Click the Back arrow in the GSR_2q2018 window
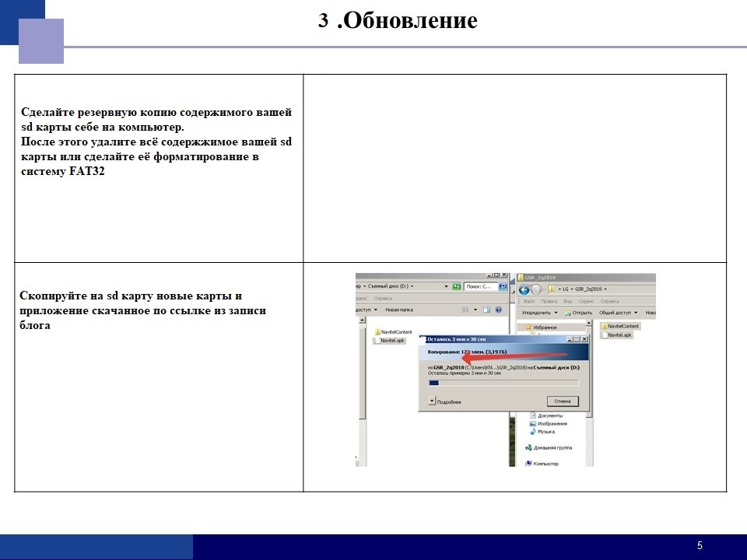 pyautogui.click(x=524, y=289)
